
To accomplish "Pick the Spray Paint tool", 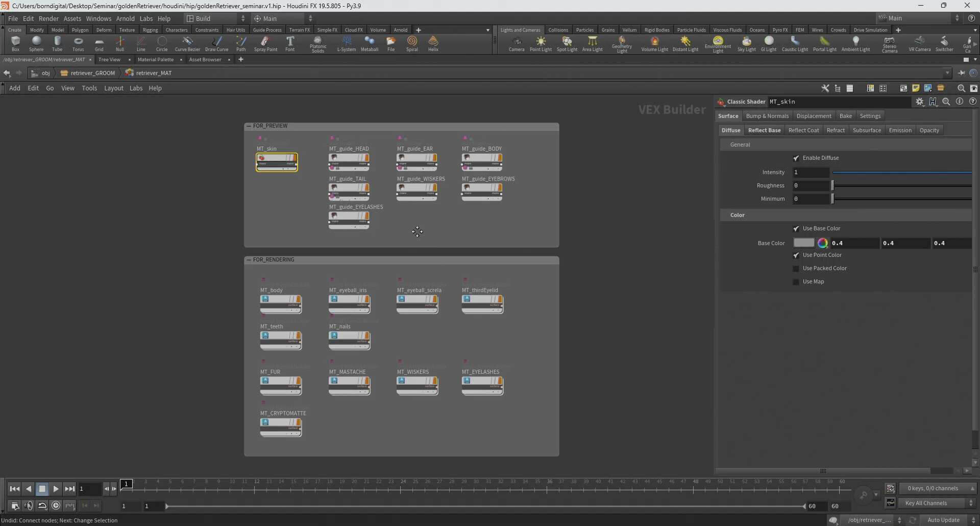I will pyautogui.click(x=265, y=43).
